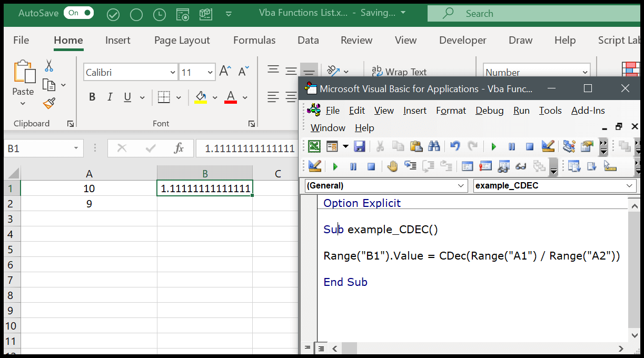Click the Quick Info icon in Edit toolbar
644x358 pixels.
[x=610, y=166]
